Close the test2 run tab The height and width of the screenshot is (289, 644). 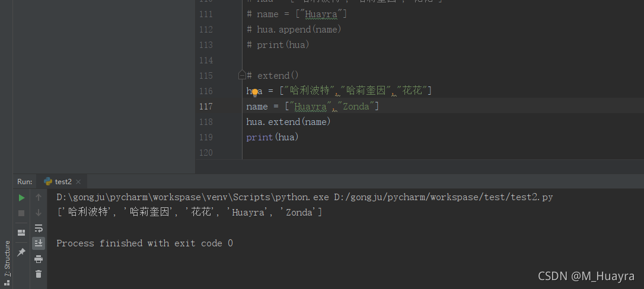[78, 182]
